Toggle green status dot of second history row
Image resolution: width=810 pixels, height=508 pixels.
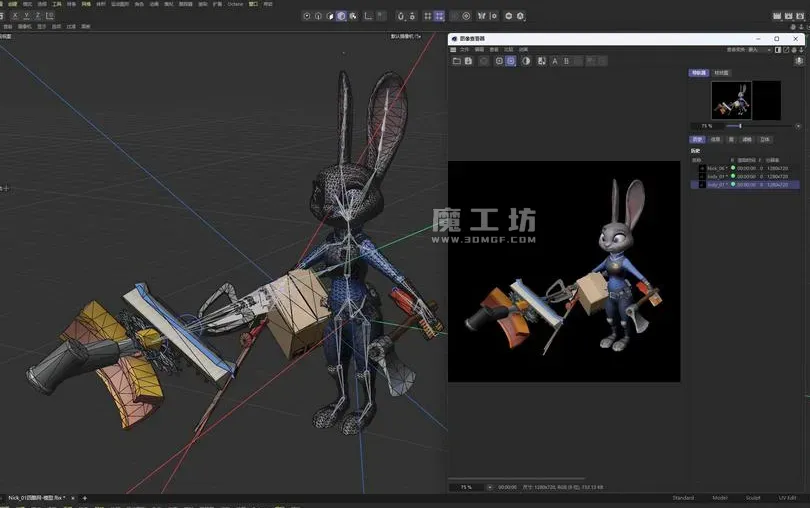pyautogui.click(x=733, y=176)
